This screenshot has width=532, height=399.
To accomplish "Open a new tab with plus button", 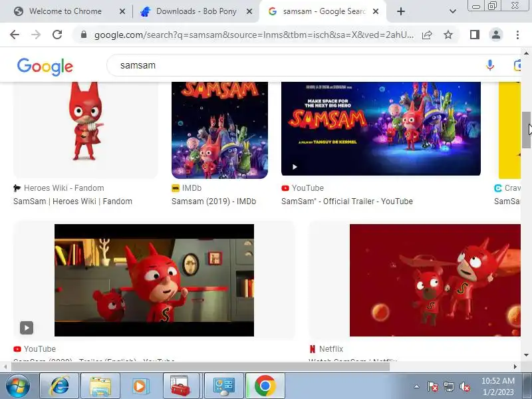I will point(401,11).
